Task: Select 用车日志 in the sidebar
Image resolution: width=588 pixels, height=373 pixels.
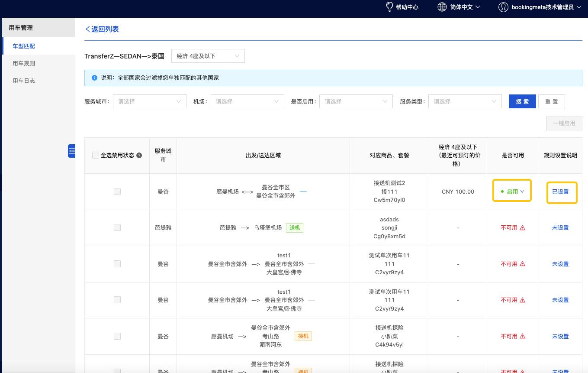Action: coord(23,80)
